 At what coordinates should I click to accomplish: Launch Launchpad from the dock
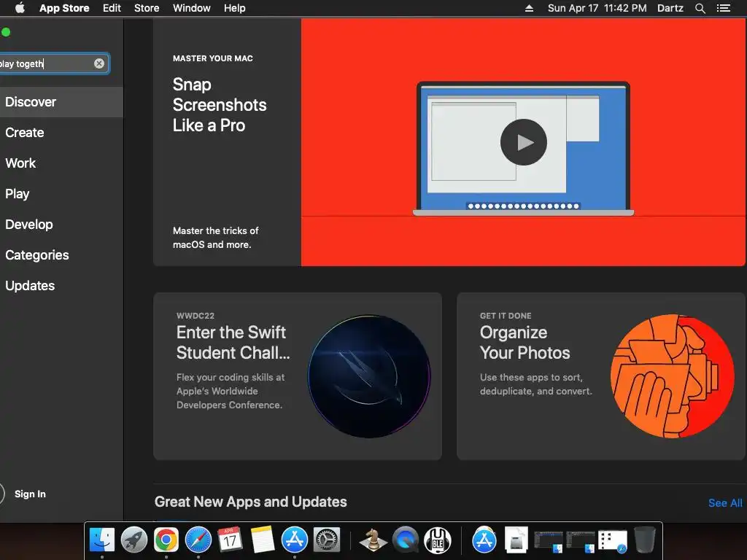pos(134,540)
